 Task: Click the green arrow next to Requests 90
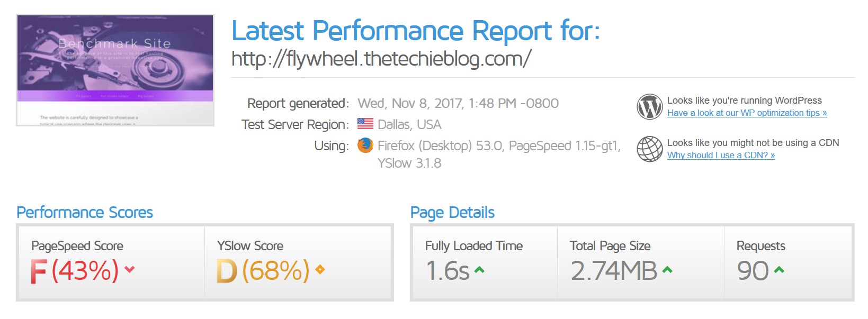click(779, 270)
